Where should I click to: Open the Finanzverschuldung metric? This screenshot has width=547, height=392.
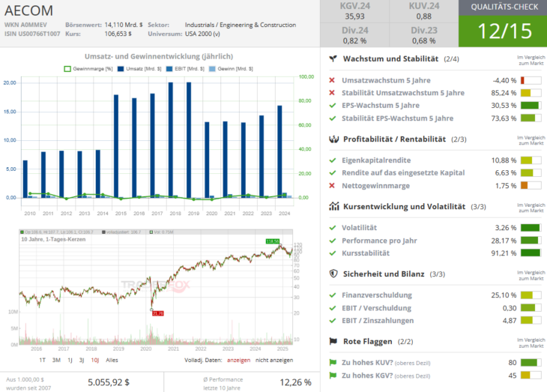[377, 295]
